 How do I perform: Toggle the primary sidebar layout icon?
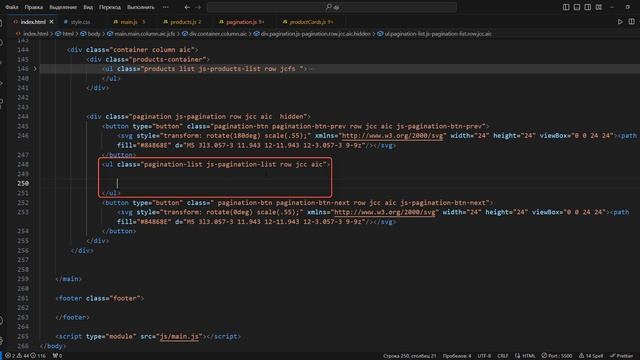(x=566, y=7)
